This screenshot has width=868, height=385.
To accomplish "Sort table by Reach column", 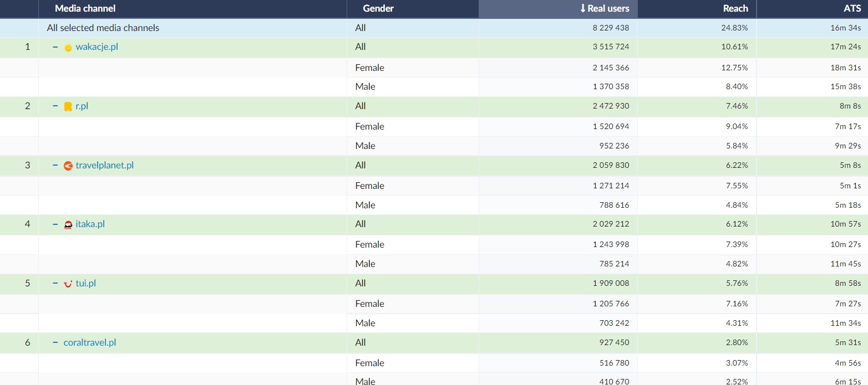I will pos(735,8).
